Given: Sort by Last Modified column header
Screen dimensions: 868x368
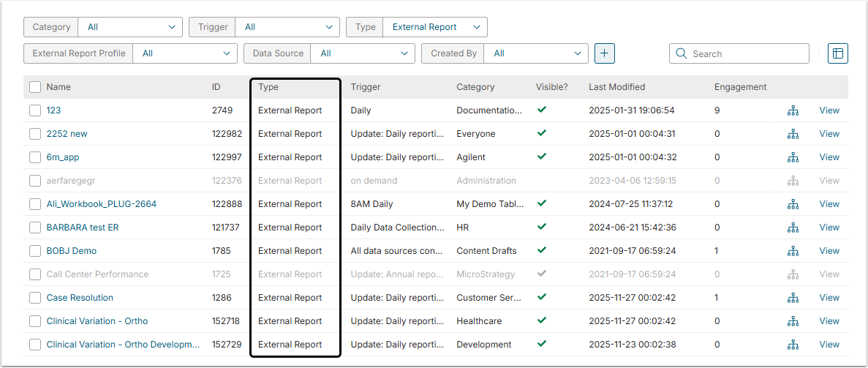Looking at the screenshot, I should (x=616, y=87).
